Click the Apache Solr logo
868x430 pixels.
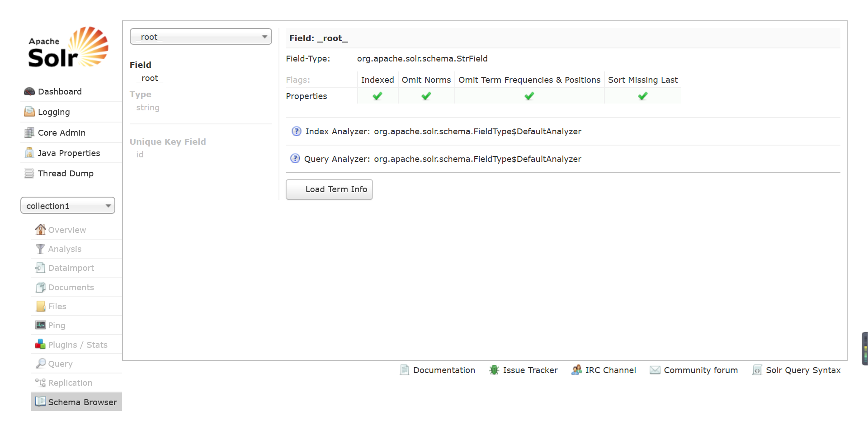coord(68,47)
